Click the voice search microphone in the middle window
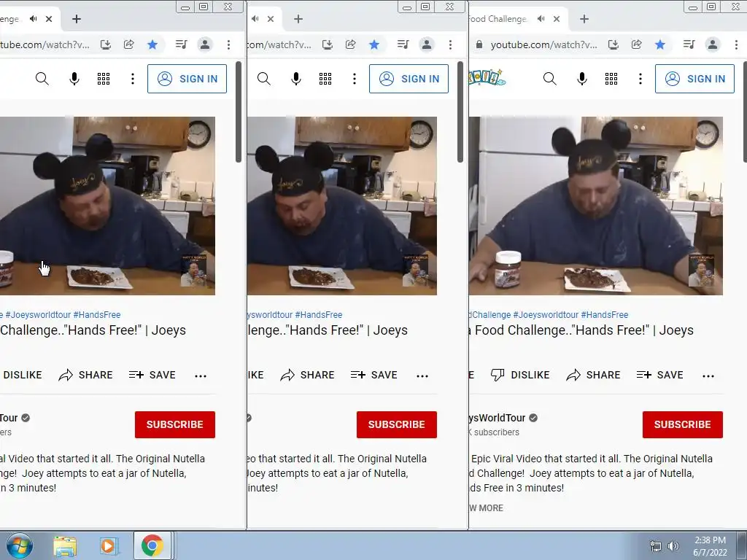Viewport: 747px width, 560px height. click(x=296, y=79)
